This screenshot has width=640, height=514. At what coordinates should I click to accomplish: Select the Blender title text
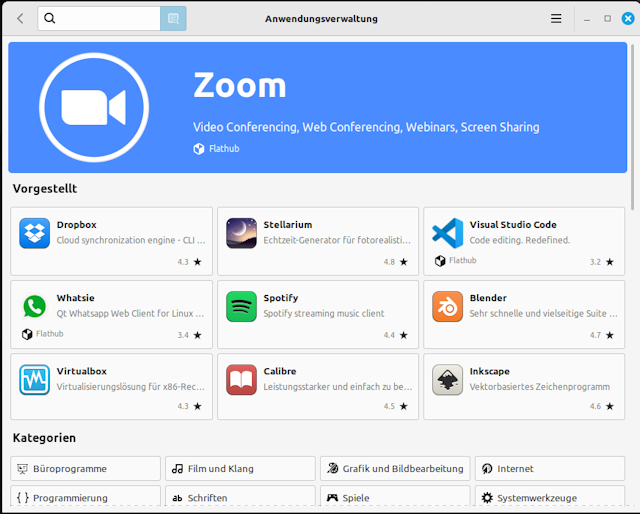(x=488, y=298)
